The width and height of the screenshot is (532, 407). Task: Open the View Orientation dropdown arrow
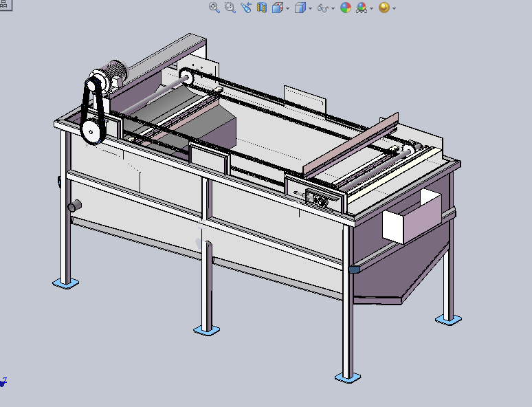[288, 8]
